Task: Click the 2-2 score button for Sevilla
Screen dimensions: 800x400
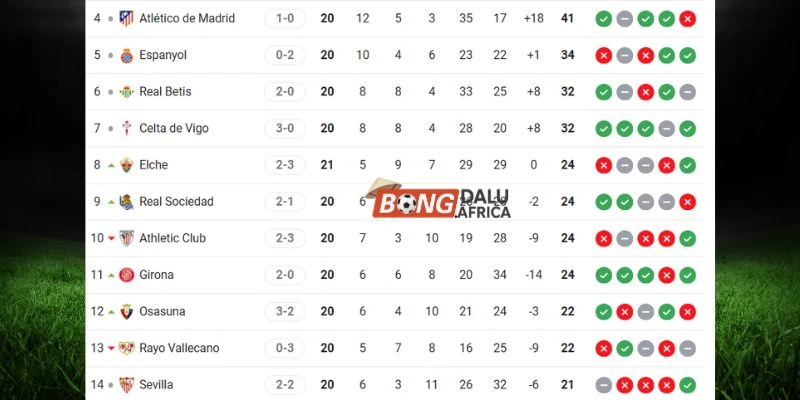Action: pyautogui.click(x=285, y=384)
